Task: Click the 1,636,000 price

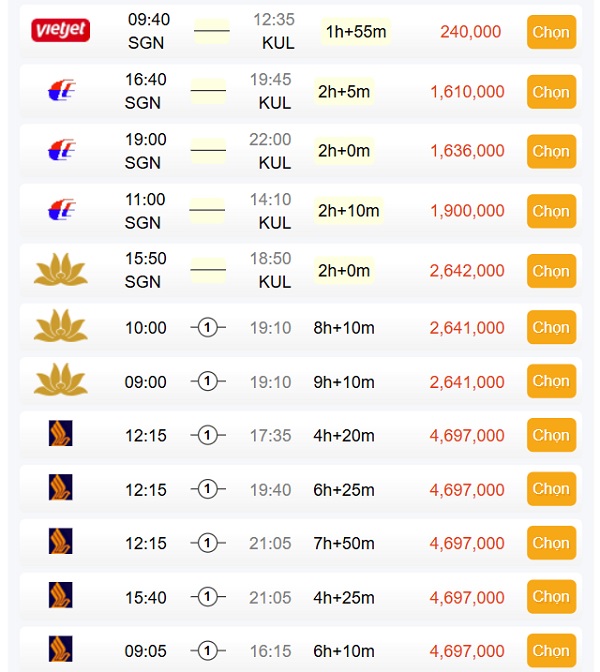Action: point(467,151)
